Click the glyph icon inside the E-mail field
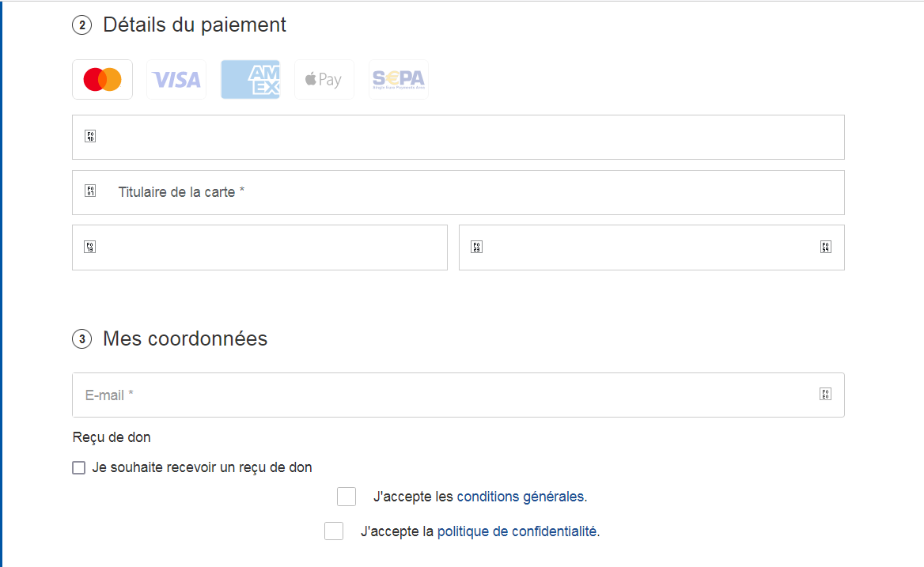The height and width of the screenshot is (567, 924). point(825,394)
